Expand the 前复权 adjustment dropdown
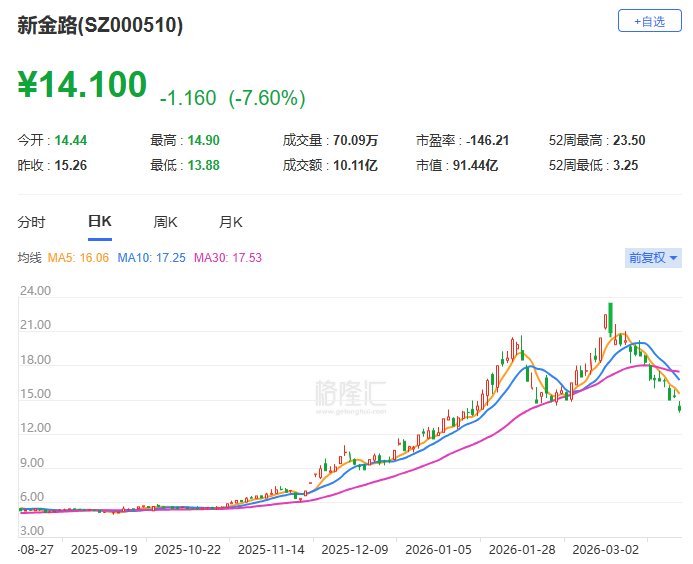The image size is (693, 564). (x=652, y=258)
